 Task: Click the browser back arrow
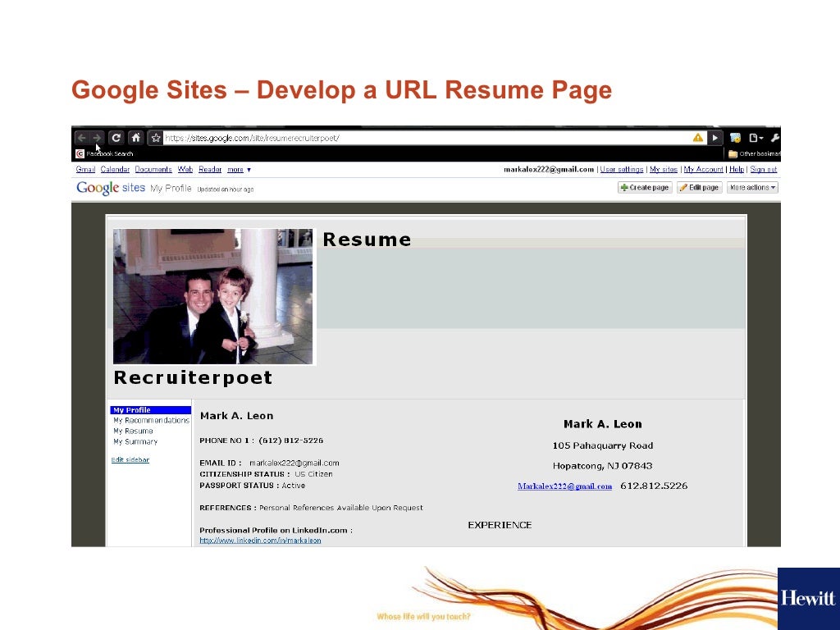pos(81,138)
